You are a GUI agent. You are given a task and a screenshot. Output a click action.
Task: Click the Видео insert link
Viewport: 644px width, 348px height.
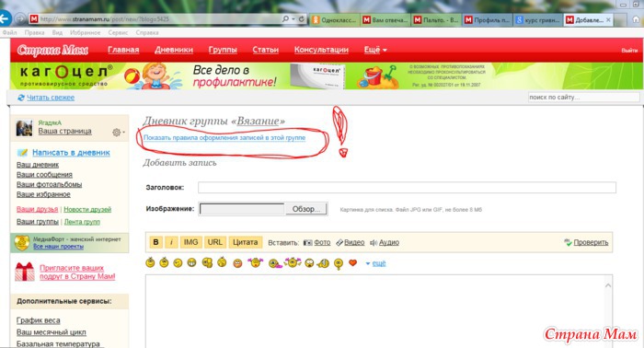pos(354,242)
